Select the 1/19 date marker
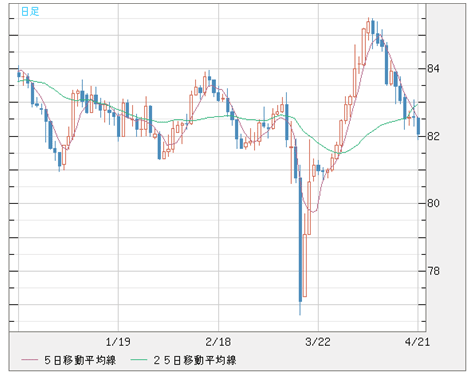This screenshot has width=470, height=377. [x=118, y=342]
